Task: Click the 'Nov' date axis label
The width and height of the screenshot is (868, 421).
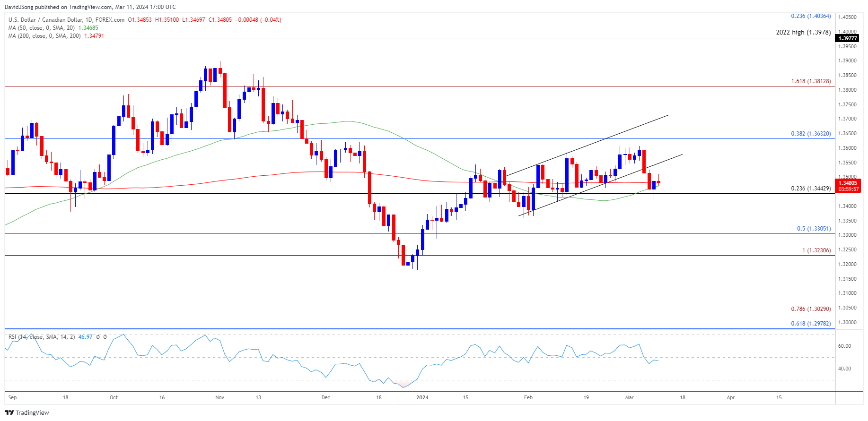Action: [219, 397]
